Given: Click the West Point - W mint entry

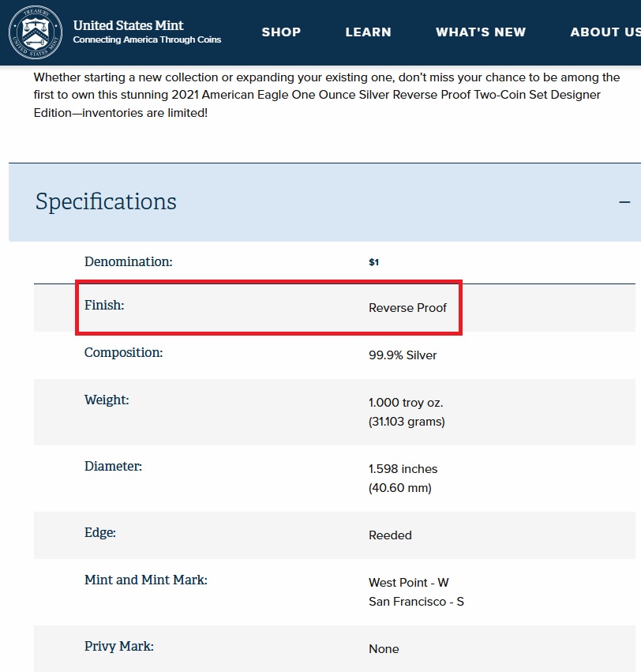Looking at the screenshot, I should point(408,583).
